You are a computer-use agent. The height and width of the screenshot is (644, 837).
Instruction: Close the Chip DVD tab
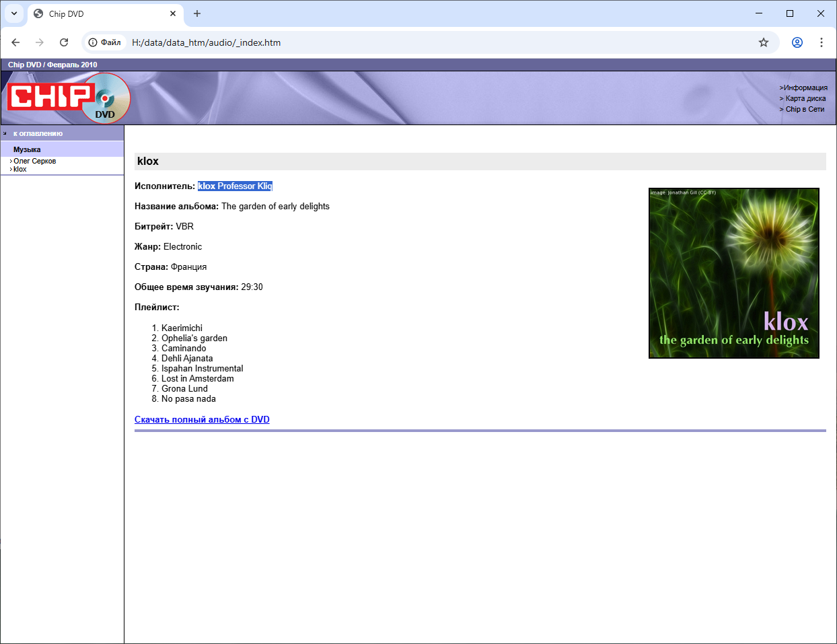pyautogui.click(x=173, y=13)
